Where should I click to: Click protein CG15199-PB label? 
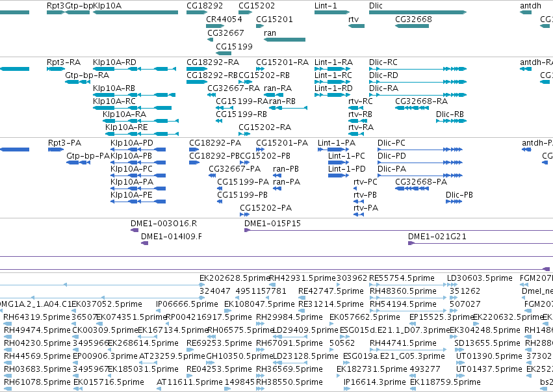point(242,195)
